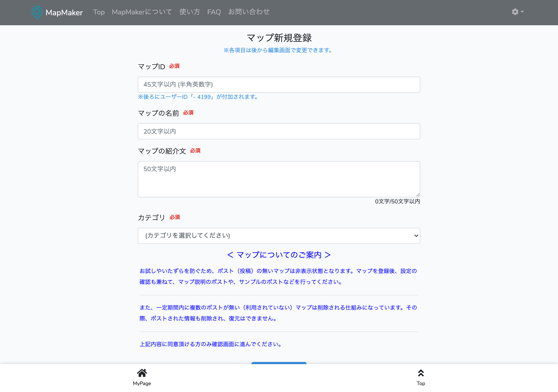Screen dimensions: 558x392
Task: Click the ユーザーID「- 4199」note text
Action: 199,97
